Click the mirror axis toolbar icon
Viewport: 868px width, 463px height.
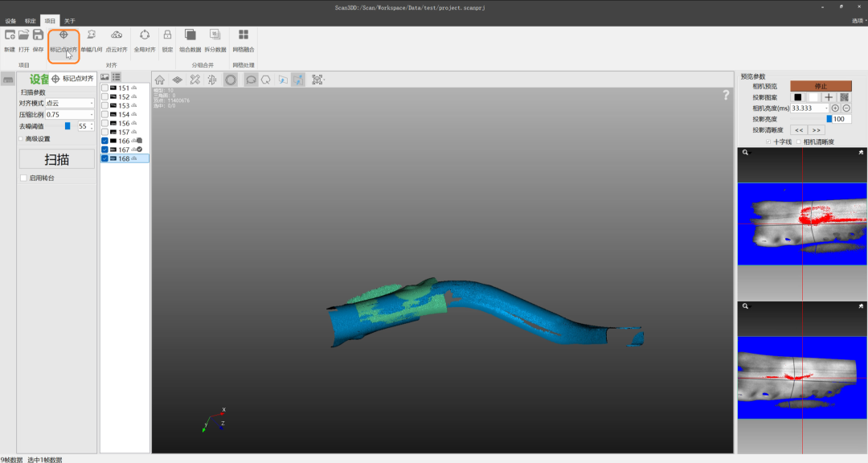point(212,80)
